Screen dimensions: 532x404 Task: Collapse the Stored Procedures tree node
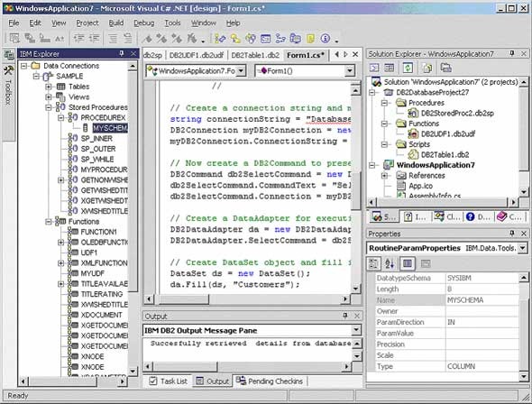coord(49,107)
